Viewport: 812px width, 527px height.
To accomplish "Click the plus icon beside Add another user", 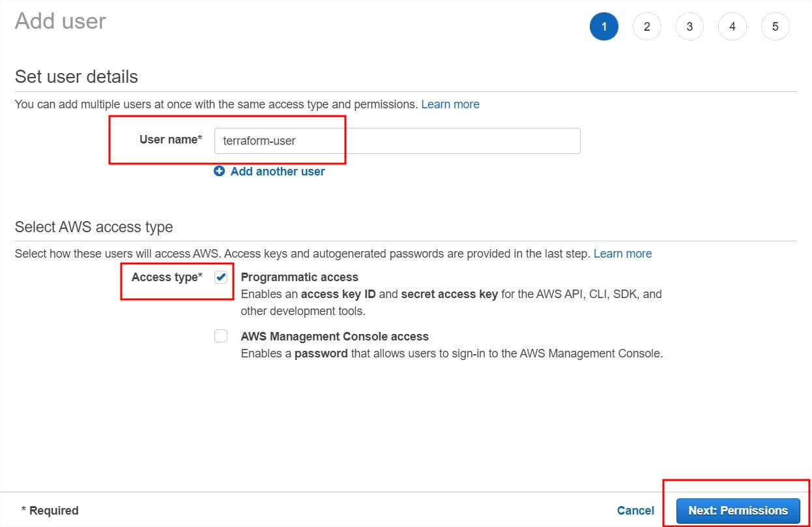I will (219, 172).
